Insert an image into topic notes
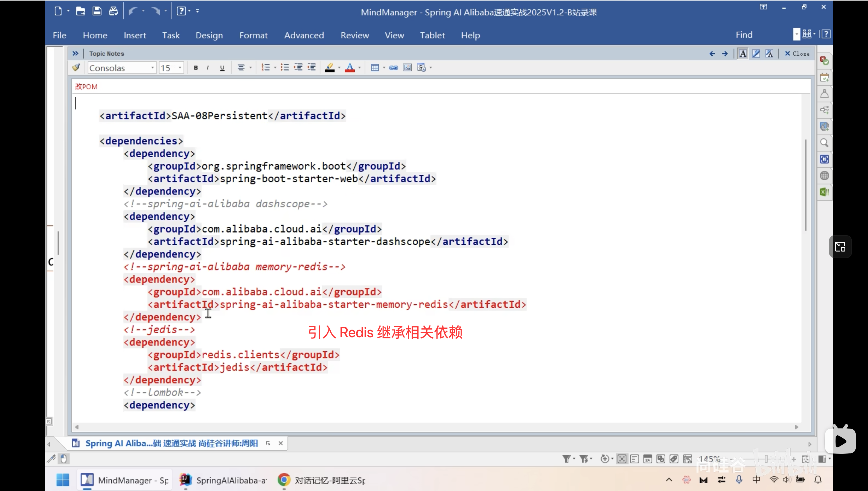Image resolution: width=868 pixels, height=491 pixels. (407, 68)
